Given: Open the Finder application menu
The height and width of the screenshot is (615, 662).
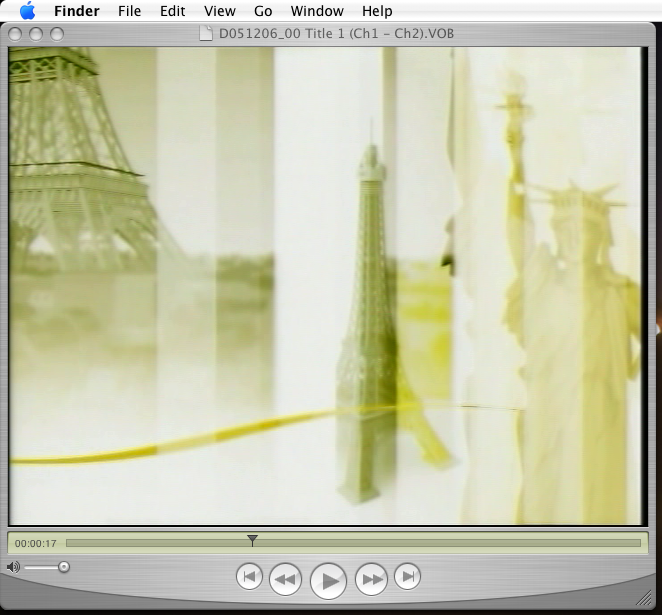Looking at the screenshot, I should coord(76,11).
